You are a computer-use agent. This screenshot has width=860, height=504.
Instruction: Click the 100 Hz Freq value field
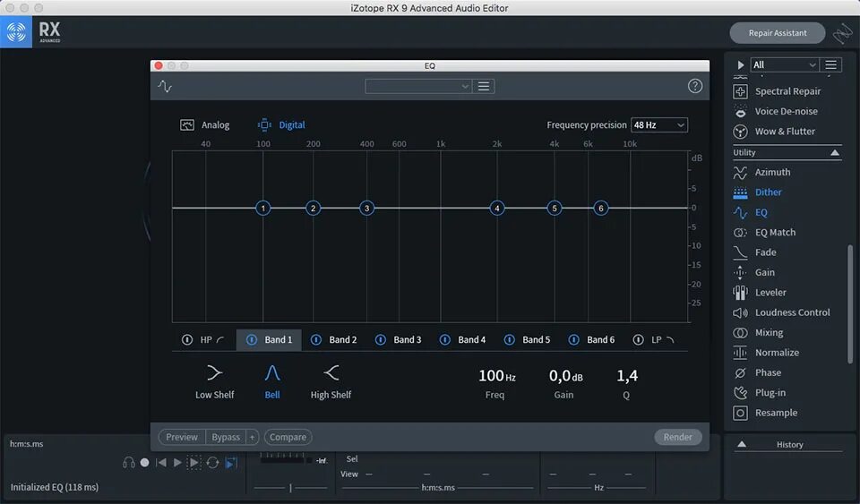click(x=496, y=376)
